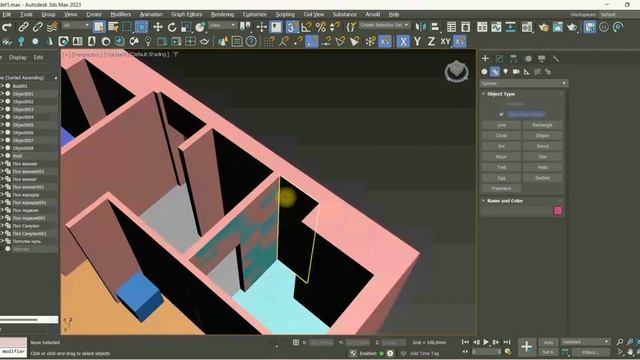
Task: Toggle the Start New Shape checkbox
Action: click(x=502, y=115)
